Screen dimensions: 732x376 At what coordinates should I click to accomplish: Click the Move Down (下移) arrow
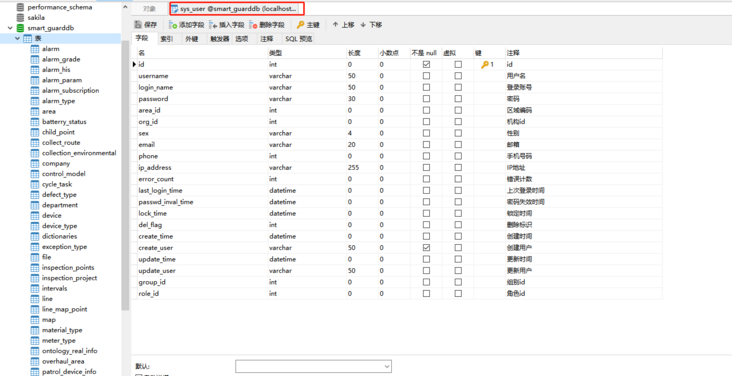[x=363, y=25]
